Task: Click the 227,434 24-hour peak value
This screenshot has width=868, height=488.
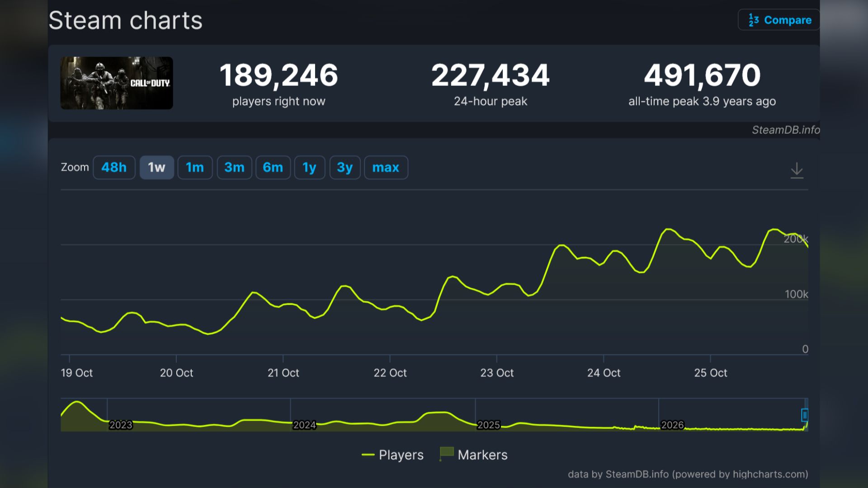Action: 491,75
